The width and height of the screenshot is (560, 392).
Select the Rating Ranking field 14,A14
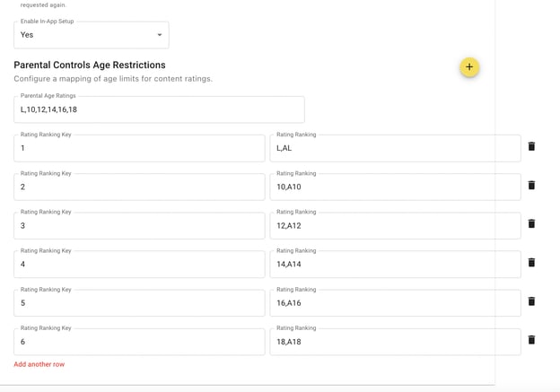[x=395, y=265]
